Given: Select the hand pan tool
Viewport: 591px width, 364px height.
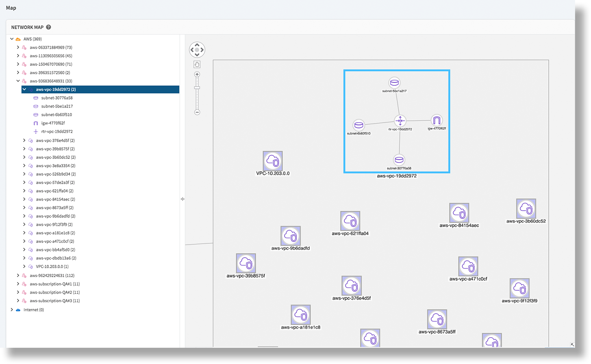Looking at the screenshot, I should [x=197, y=65].
